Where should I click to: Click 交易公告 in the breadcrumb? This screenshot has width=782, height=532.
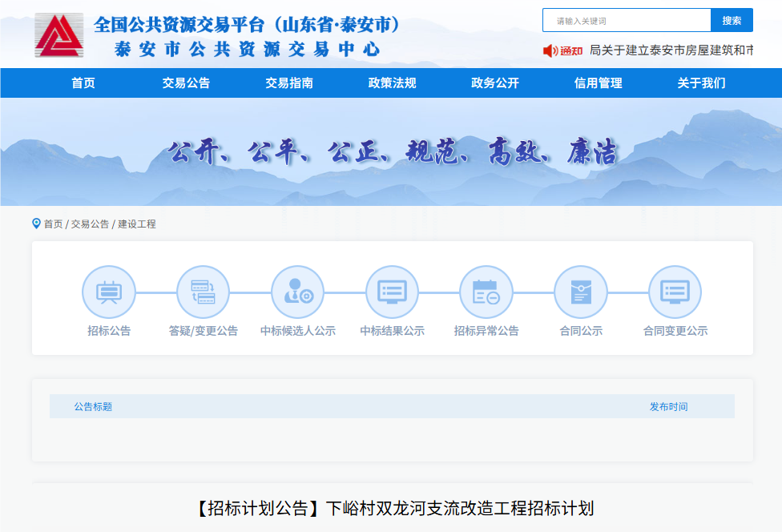point(90,224)
